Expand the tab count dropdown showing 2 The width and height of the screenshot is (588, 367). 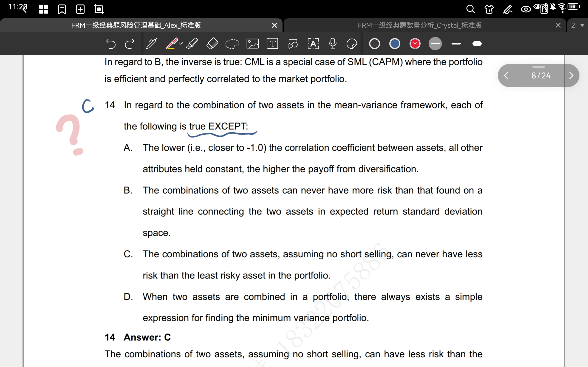(577, 25)
